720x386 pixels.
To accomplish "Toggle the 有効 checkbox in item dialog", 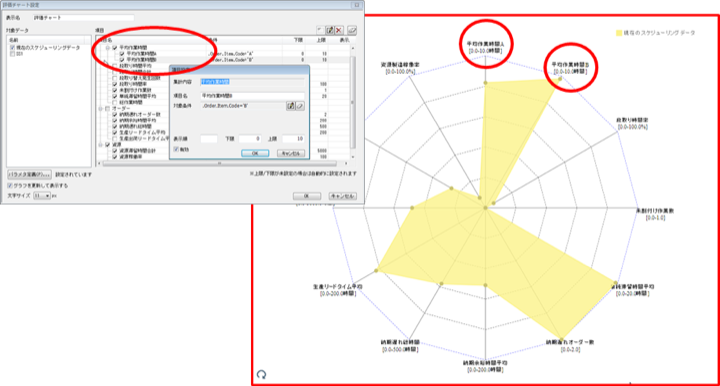I will 176,149.
